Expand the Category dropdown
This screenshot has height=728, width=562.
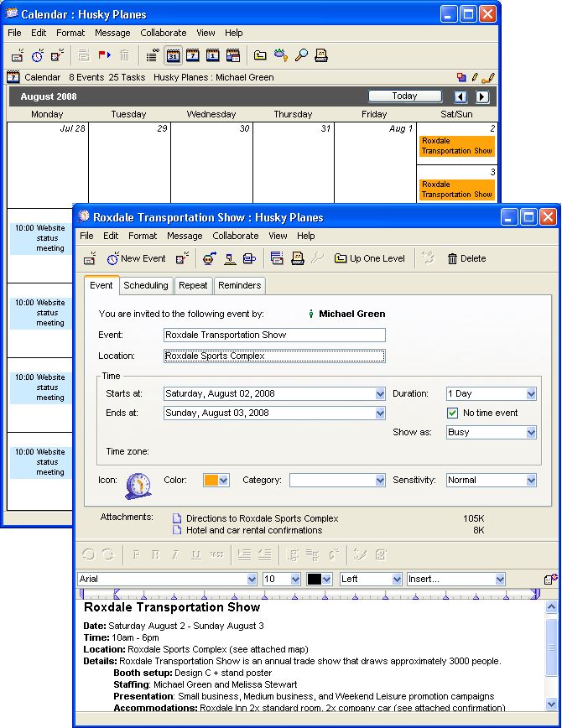coord(378,481)
